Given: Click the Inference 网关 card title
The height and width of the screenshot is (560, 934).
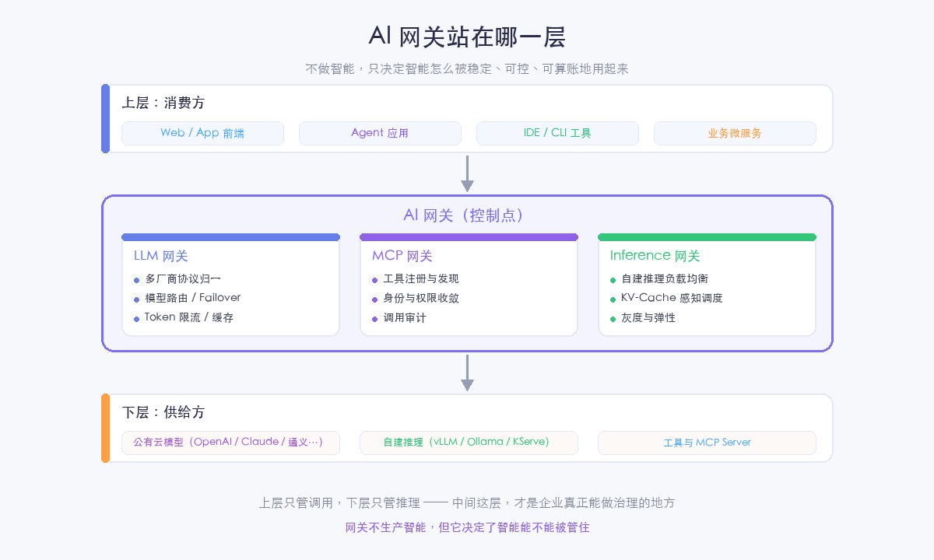Looking at the screenshot, I should (x=655, y=256).
